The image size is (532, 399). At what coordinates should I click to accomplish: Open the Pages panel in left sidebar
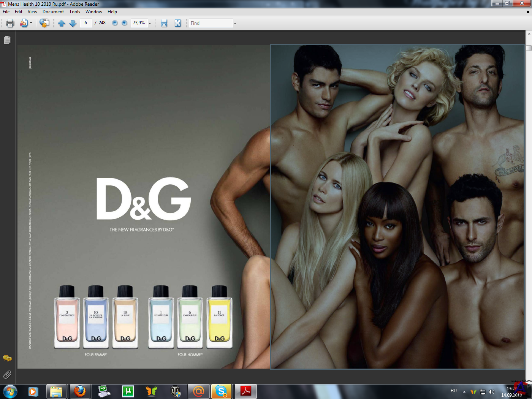click(x=7, y=40)
